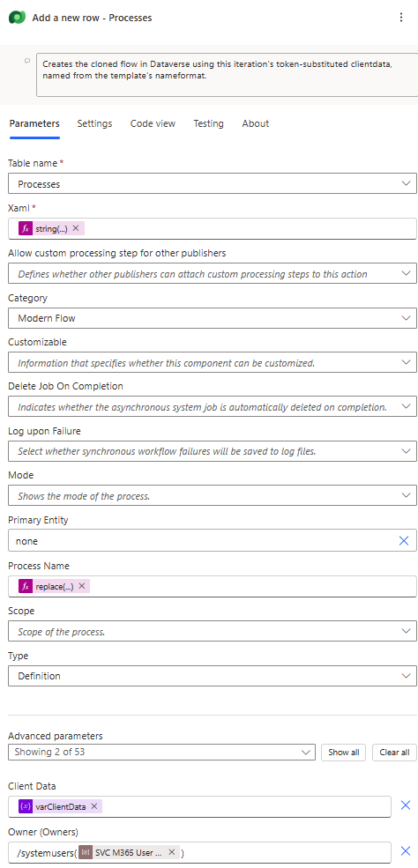Edit the action description note text

(x=227, y=75)
